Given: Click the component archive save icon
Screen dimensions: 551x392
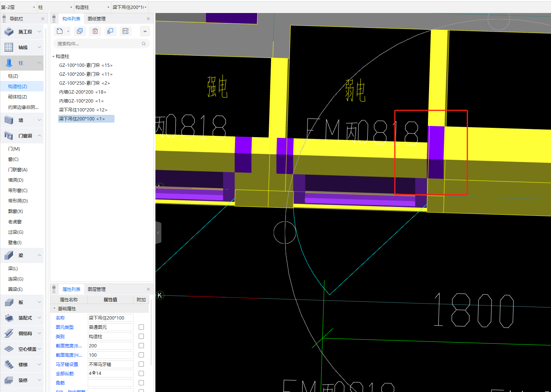Looking at the screenshot, I should tap(126, 31).
